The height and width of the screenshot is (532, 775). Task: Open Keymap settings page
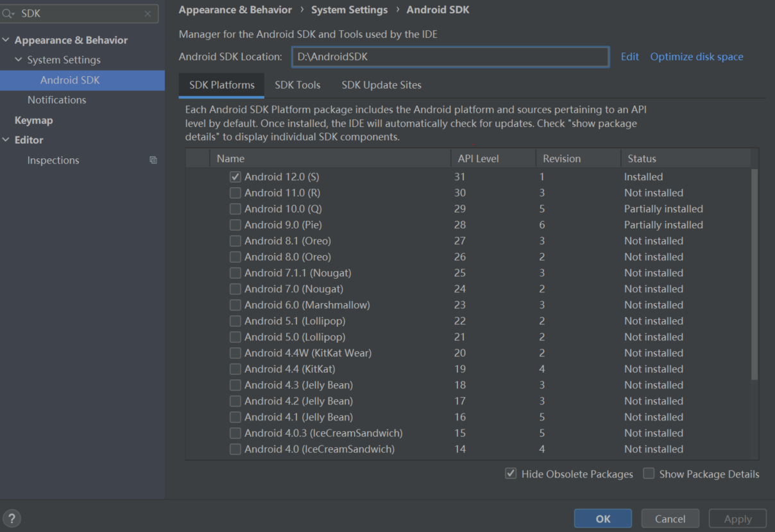point(33,120)
